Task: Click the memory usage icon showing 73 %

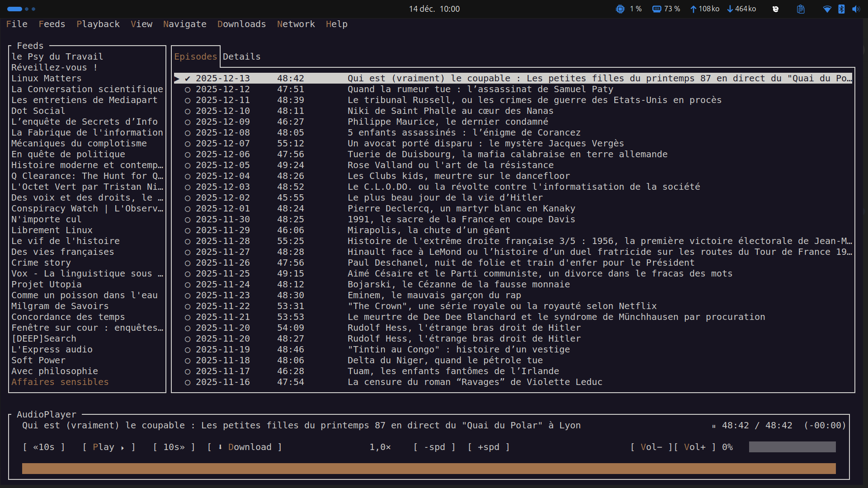Action: tap(656, 9)
